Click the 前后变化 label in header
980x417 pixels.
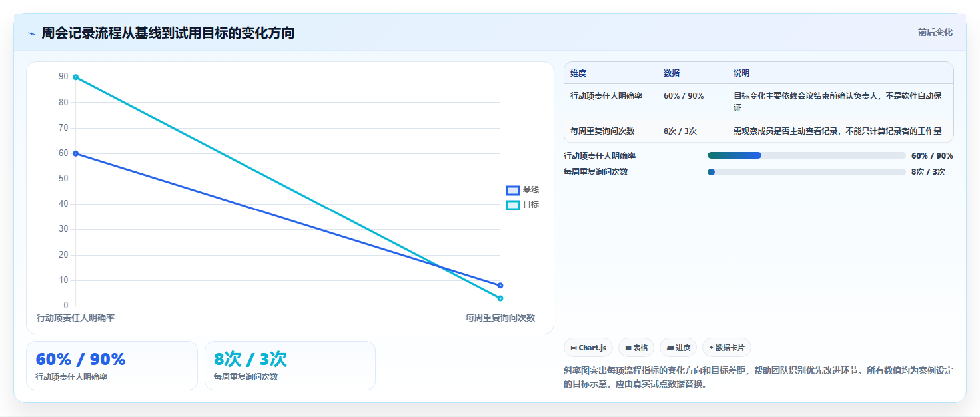pos(935,32)
